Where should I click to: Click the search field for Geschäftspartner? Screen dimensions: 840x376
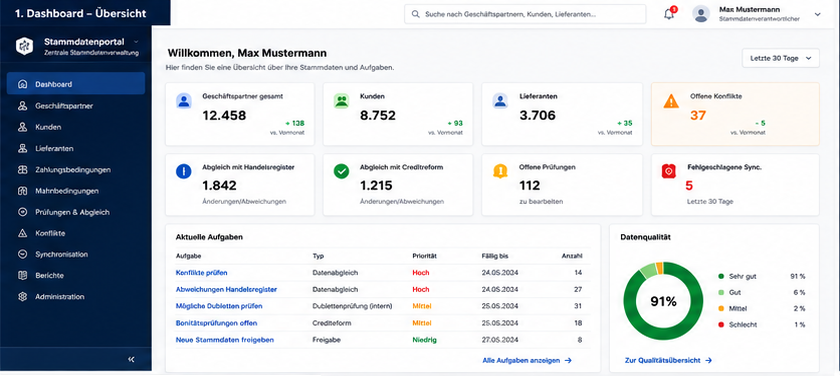(x=525, y=14)
